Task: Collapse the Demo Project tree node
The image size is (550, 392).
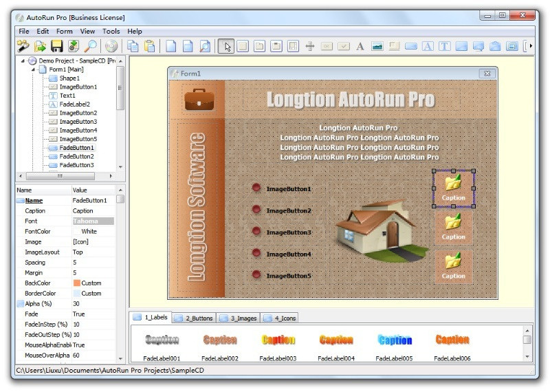Action: [x=23, y=61]
